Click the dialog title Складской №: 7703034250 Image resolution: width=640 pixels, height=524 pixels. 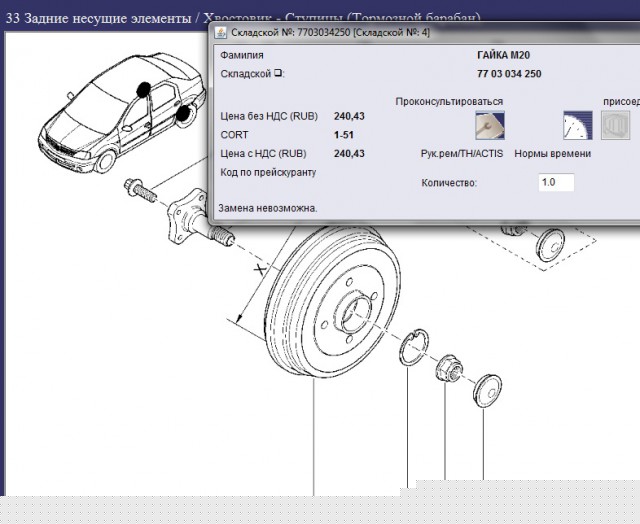330,33
